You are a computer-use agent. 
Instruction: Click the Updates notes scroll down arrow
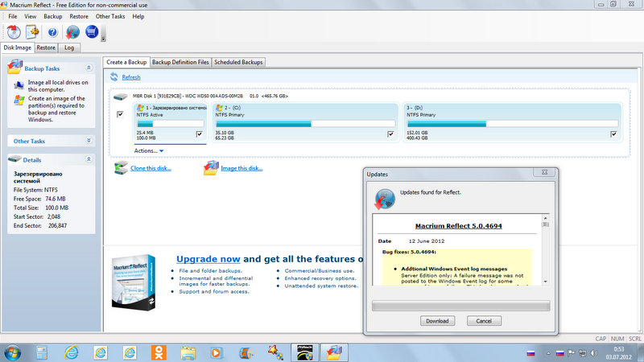tap(546, 282)
